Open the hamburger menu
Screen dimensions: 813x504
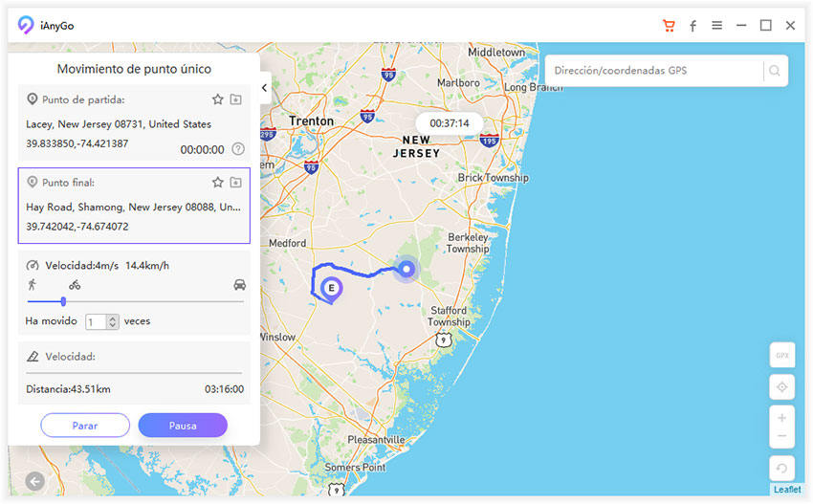pyautogui.click(x=716, y=25)
